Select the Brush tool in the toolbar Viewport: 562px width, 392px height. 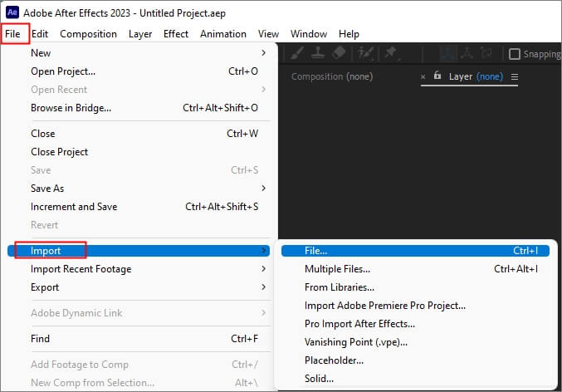[x=297, y=53]
